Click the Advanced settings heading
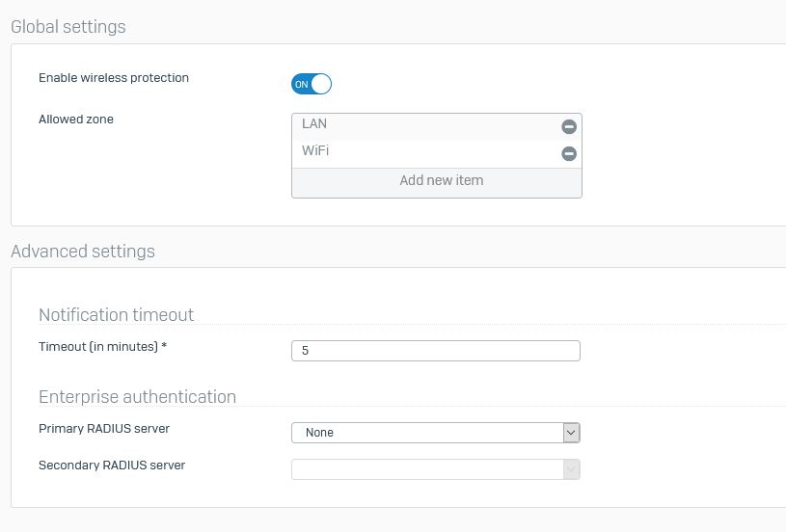 pos(83,251)
